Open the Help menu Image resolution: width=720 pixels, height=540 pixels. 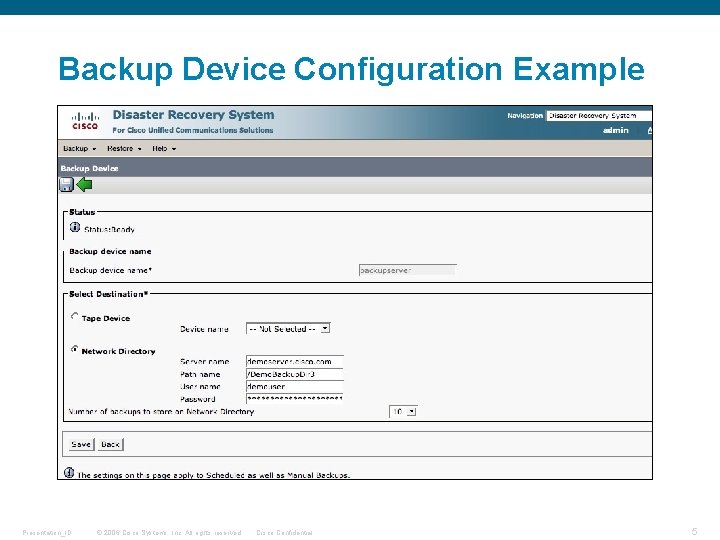pos(164,148)
